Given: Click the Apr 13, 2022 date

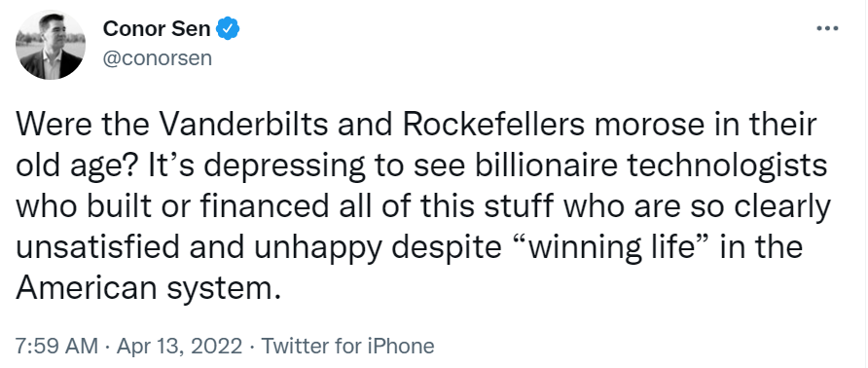Looking at the screenshot, I should tap(180, 347).
